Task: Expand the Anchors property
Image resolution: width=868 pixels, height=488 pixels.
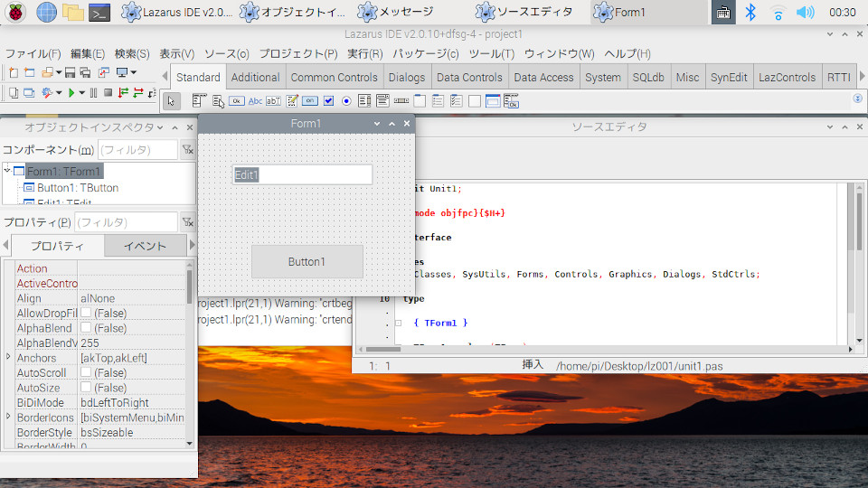Action: click(x=8, y=357)
